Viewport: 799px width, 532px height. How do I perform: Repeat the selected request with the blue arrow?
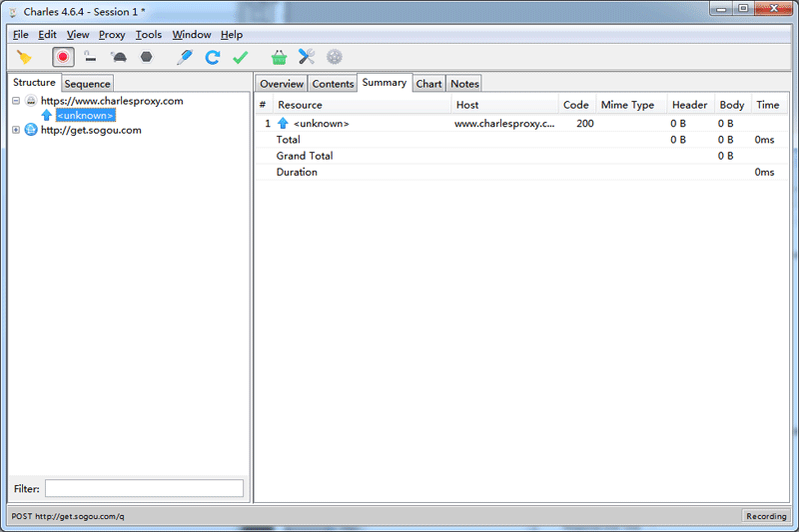coord(212,58)
